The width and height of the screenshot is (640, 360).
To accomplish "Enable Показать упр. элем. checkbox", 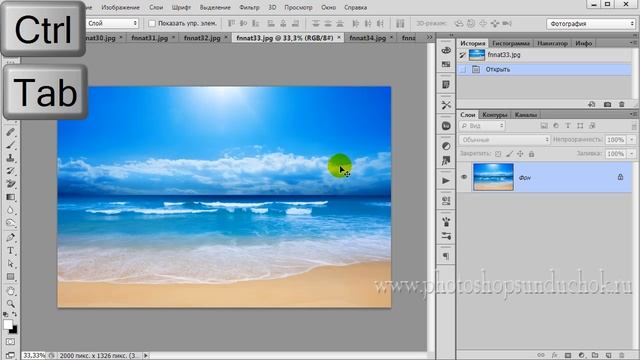I will (x=152, y=23).
